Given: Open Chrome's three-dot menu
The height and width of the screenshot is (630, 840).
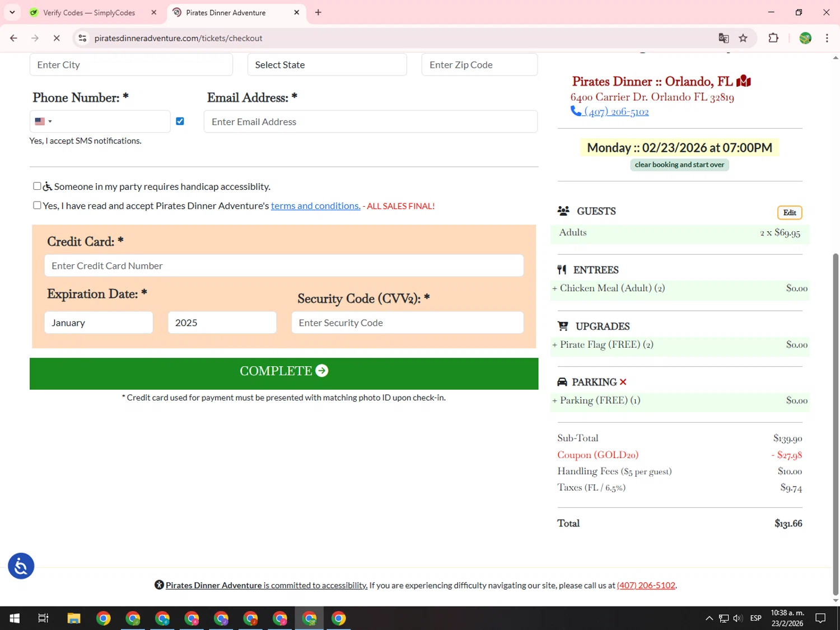Looking at the screenshot, I should point(827,38).
